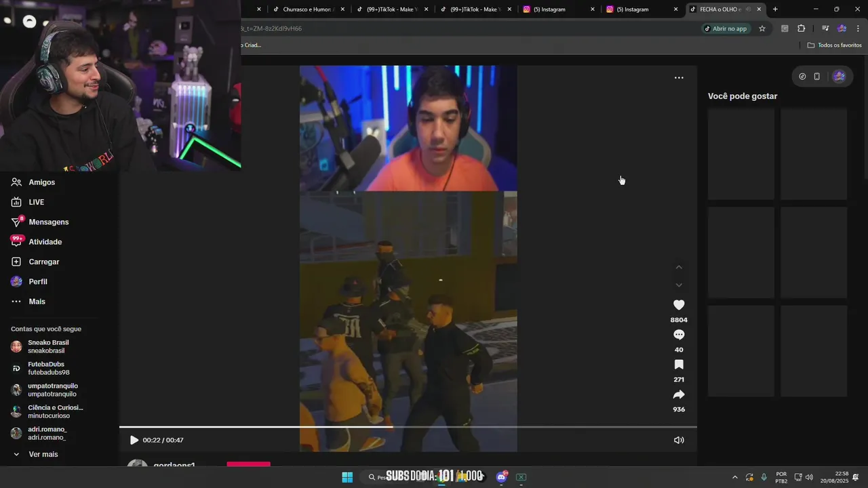Viewport: 868px width, 488px height.
Task: Go to next video with down chevron
Action: point(679,285)
